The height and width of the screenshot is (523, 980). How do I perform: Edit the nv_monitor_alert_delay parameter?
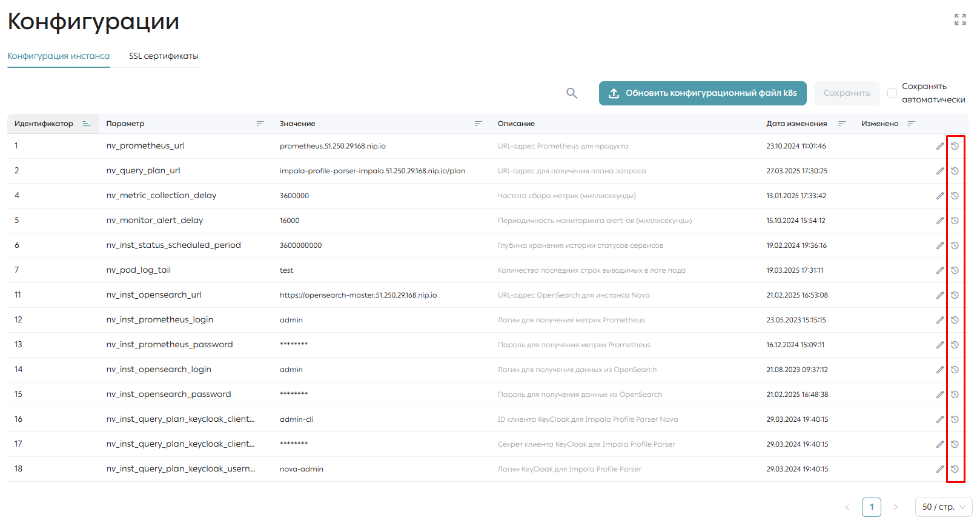pyautogui.click(x=940, y=221)
